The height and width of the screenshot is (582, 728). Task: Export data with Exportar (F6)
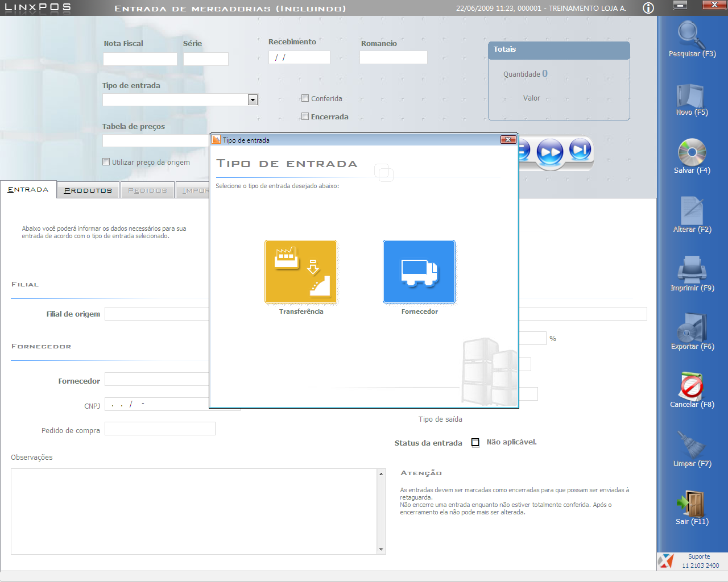pyautogui.click(x=692, y=331)
